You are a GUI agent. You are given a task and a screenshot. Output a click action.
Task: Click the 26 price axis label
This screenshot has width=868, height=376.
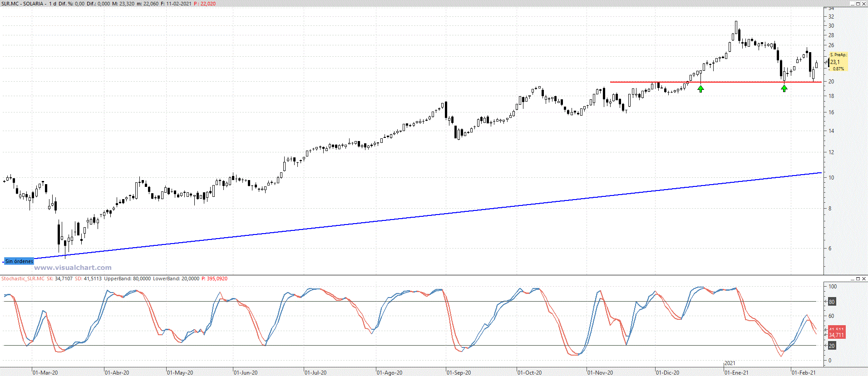pyautogui.click(x=831, y=45)
